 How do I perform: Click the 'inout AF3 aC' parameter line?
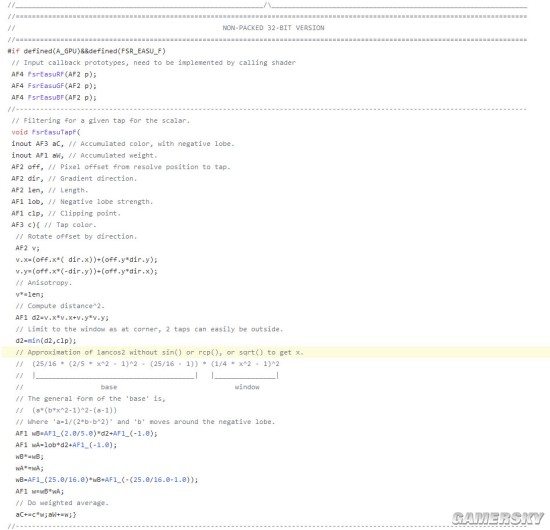coord(123,144)
